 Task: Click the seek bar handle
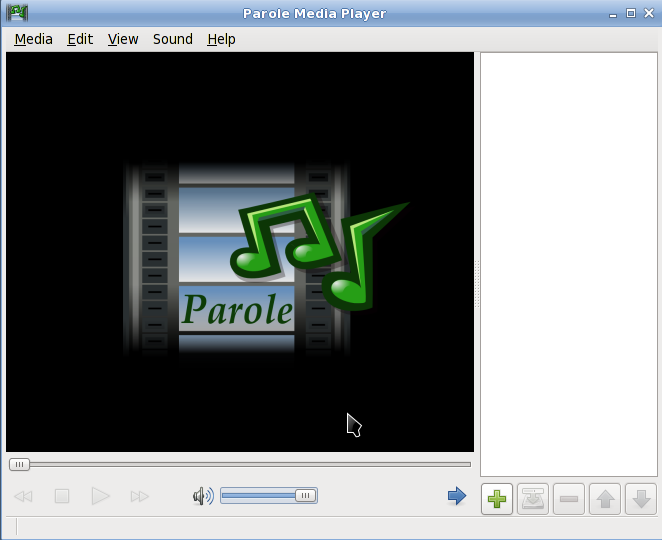(19, 464)
